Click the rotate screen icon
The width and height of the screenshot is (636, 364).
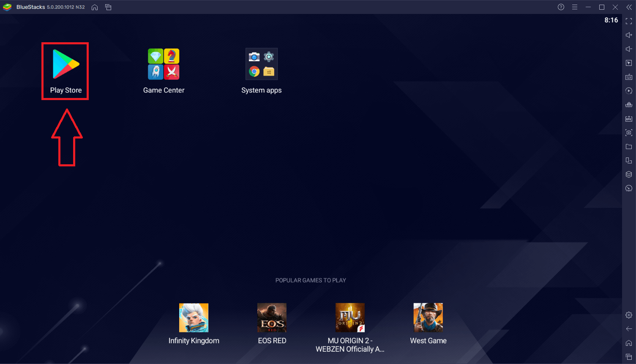[629, 160]
